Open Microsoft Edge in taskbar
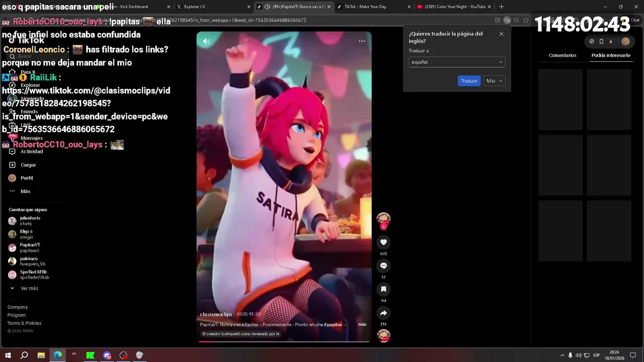The image size is (644, 362). (57, 355)
